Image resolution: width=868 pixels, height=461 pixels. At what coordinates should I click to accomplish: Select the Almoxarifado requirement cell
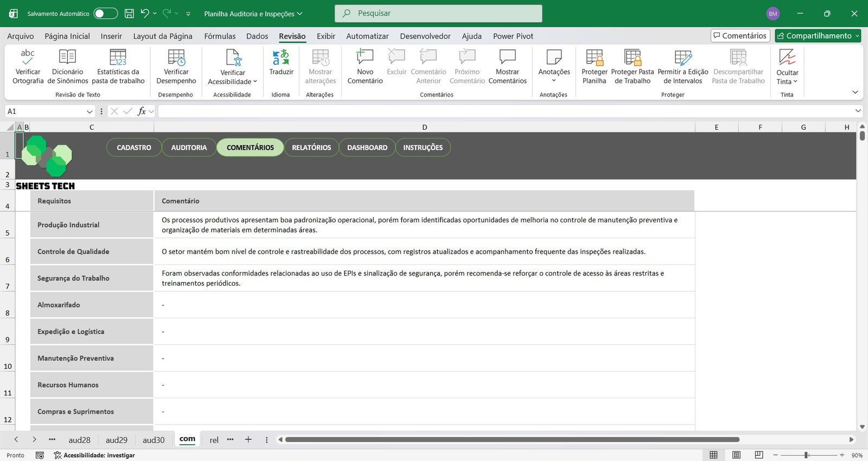click(x=92, y=305)
